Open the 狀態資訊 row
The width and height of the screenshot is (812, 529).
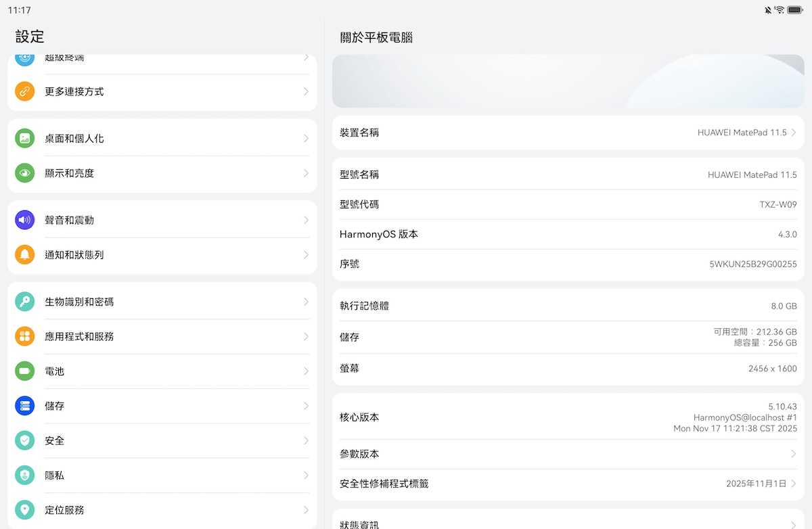click(567, 523)
